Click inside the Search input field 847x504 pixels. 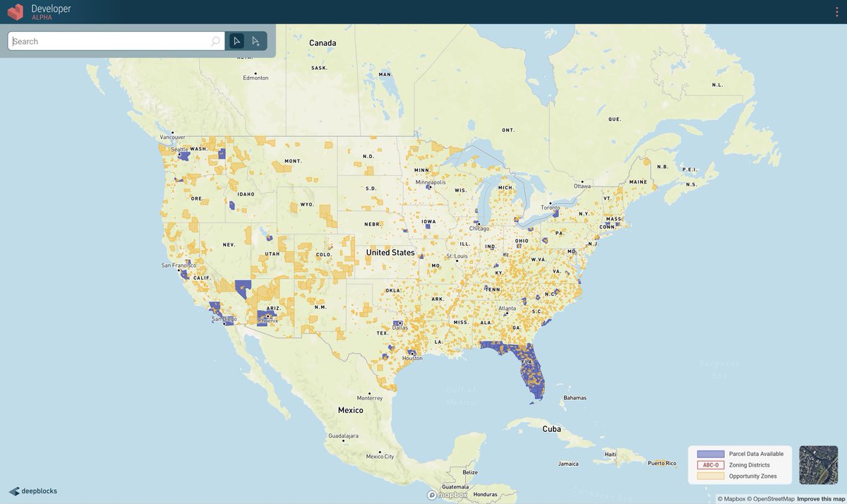(106, 41)
